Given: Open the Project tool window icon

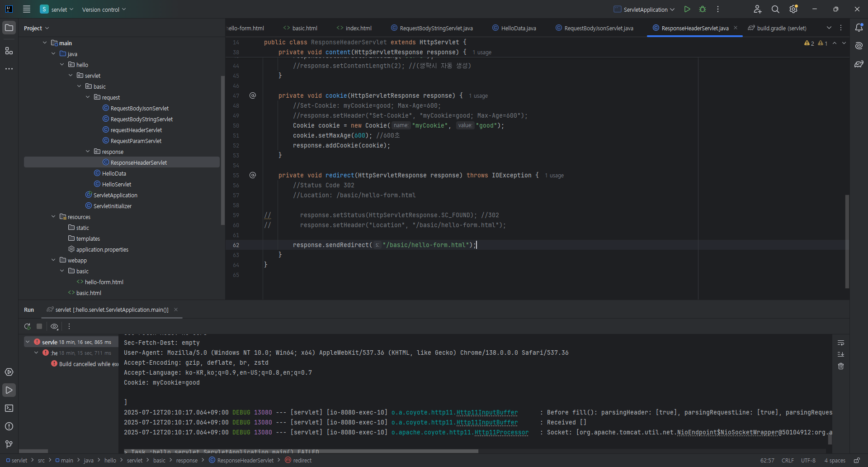Looking at the screenshot, I should 9,28.
